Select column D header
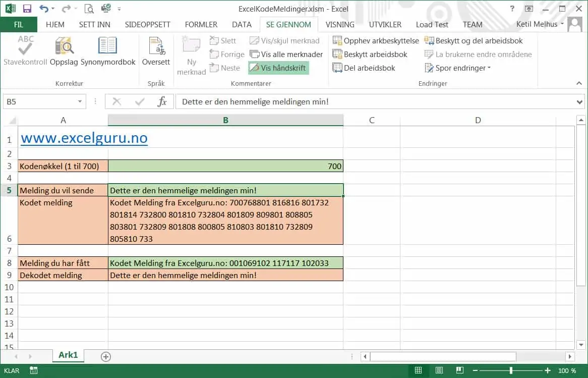Image resolution: width=588 pixels, height=378 pixels. 478,120
